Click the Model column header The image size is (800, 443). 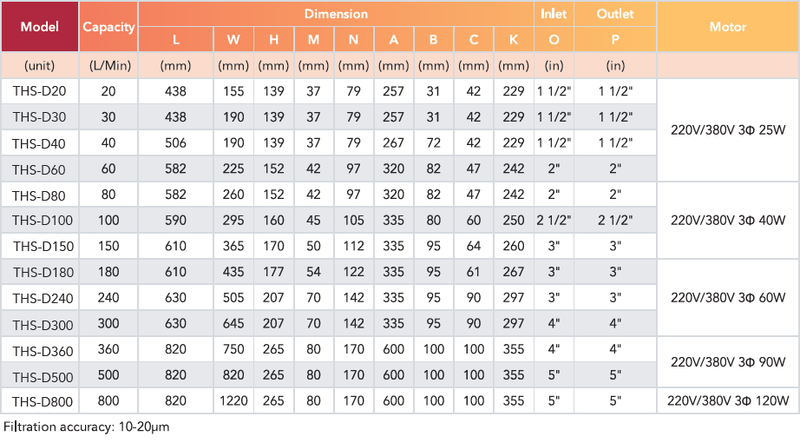pyautogui.click(x=40, y=27)
